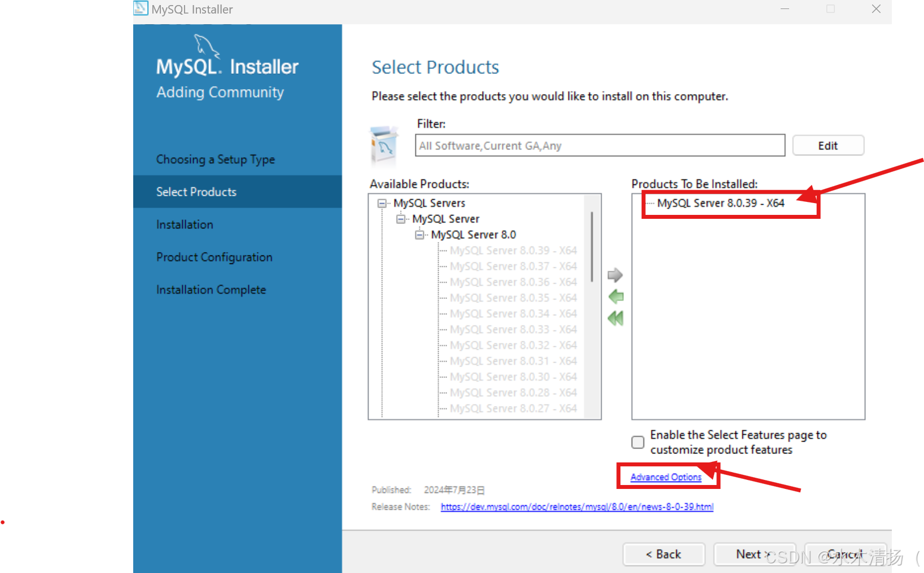
Task: Select MySQL Server 8.0.36 - X64
Action: point(513,282)
